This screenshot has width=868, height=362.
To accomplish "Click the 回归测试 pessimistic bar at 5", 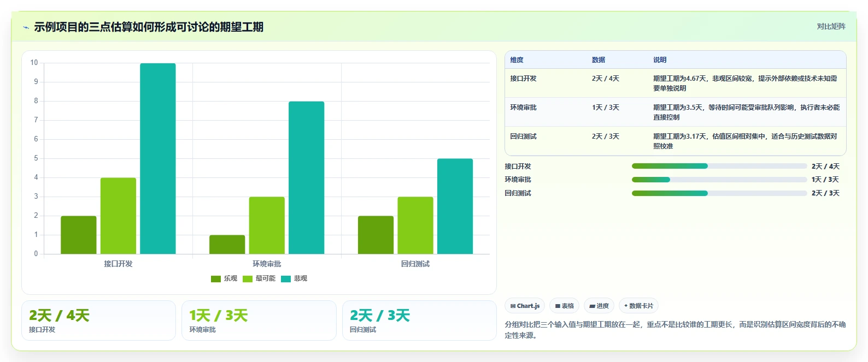I will [x=455, y=206].
